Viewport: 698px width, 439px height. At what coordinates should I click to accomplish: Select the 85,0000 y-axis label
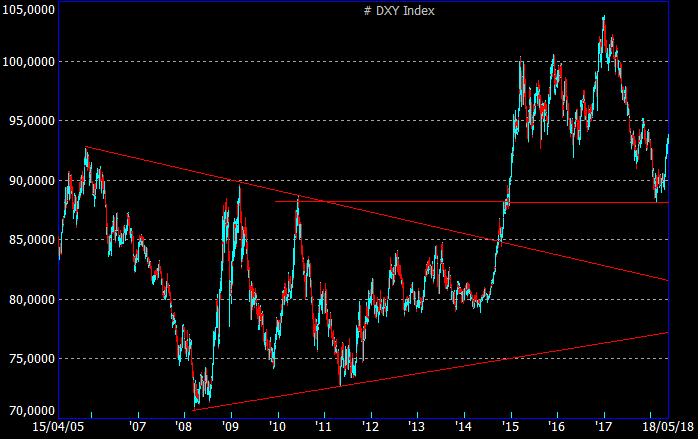point(32,240)
